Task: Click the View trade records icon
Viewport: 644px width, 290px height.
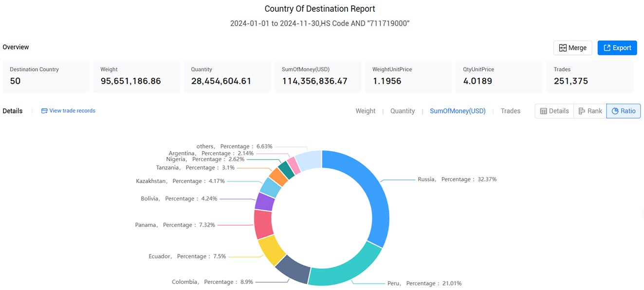Action: point(44,111)
